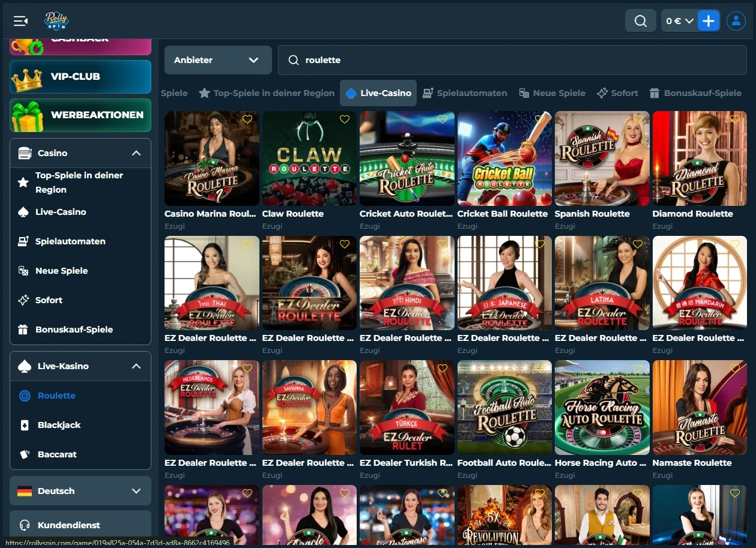Open the Anbieter dropdown
756x548 pixels.
pos(217,60)
